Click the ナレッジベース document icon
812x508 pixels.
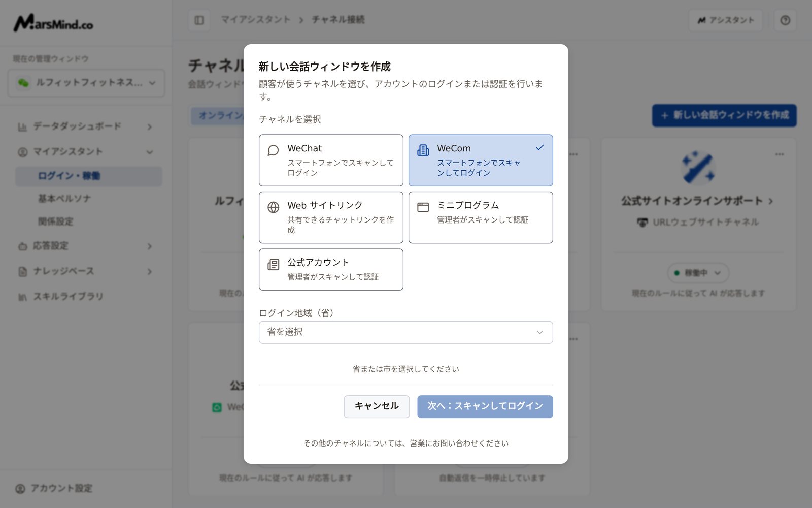click(22, 272)
